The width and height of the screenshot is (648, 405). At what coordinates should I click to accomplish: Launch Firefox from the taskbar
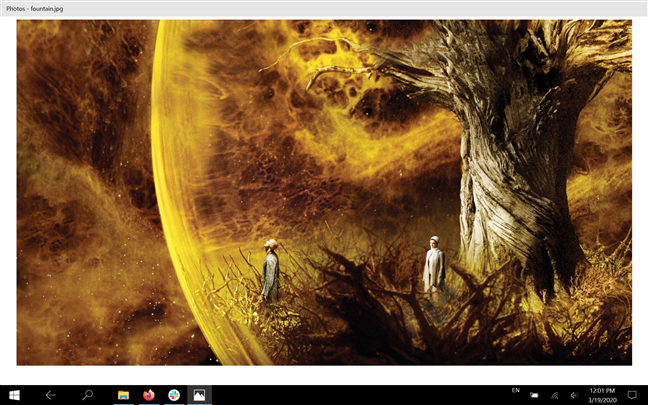148,395
